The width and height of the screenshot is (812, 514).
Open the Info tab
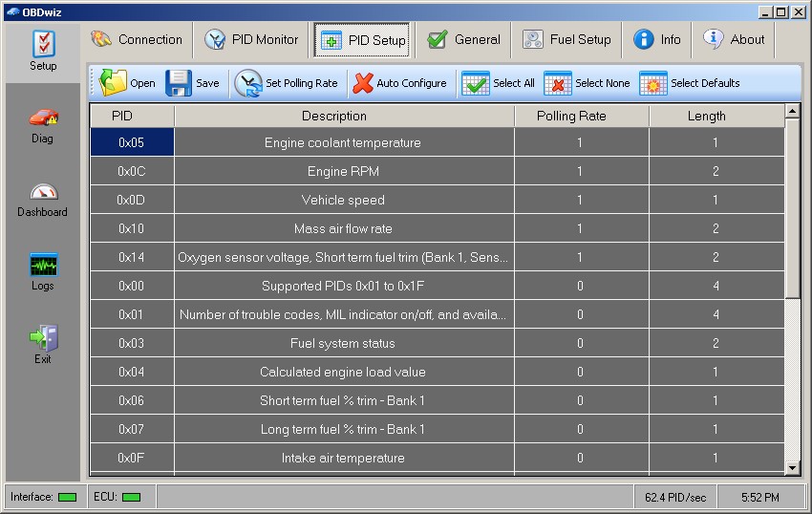(x=656, y=39)
